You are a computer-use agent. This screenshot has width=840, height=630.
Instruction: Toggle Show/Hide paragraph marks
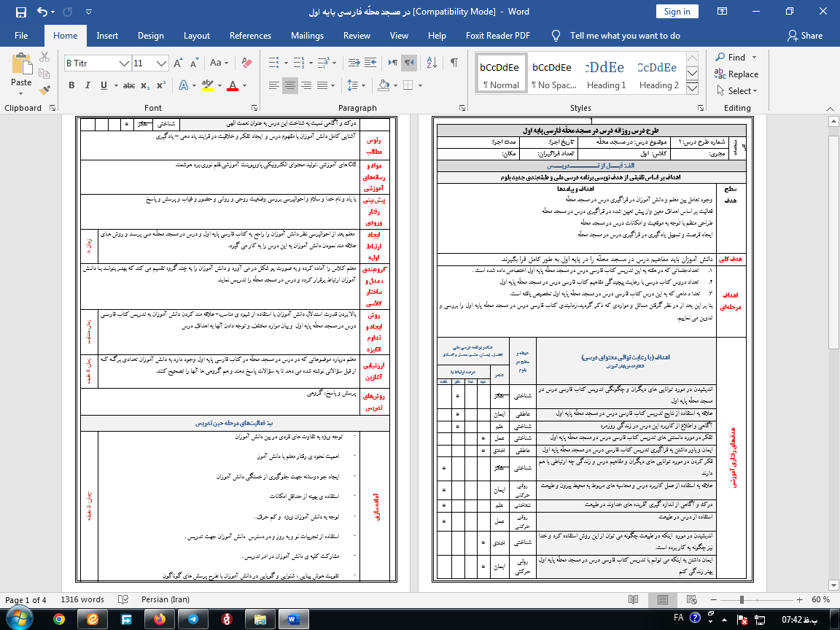(454, 63)
